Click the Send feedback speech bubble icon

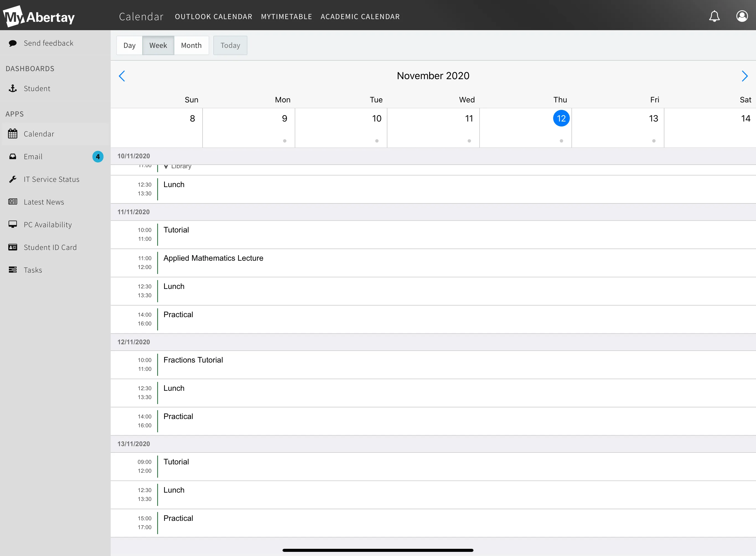click(x=13, y=43)
